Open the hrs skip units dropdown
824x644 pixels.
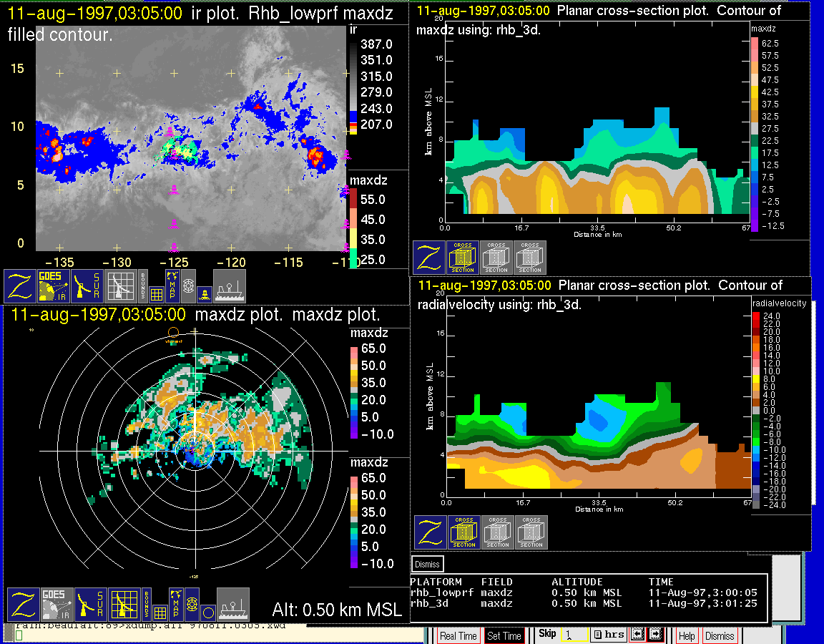point(609,635)
